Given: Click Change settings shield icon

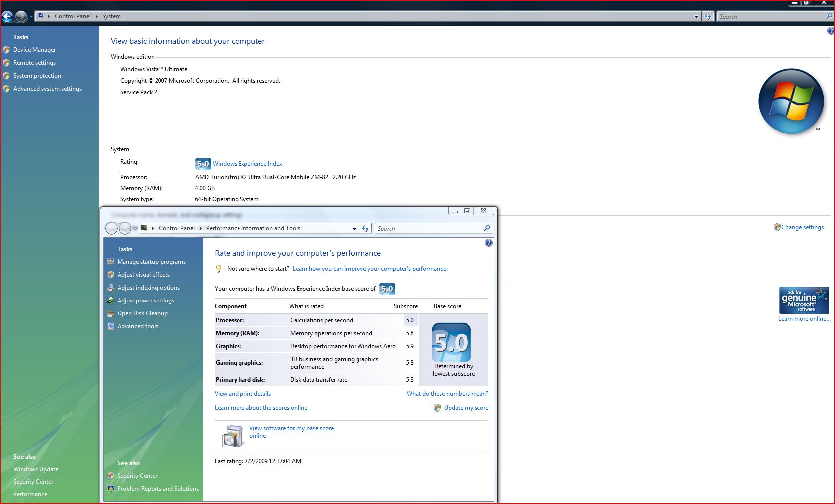Looking at the screenshot, I should pos(777,227).
